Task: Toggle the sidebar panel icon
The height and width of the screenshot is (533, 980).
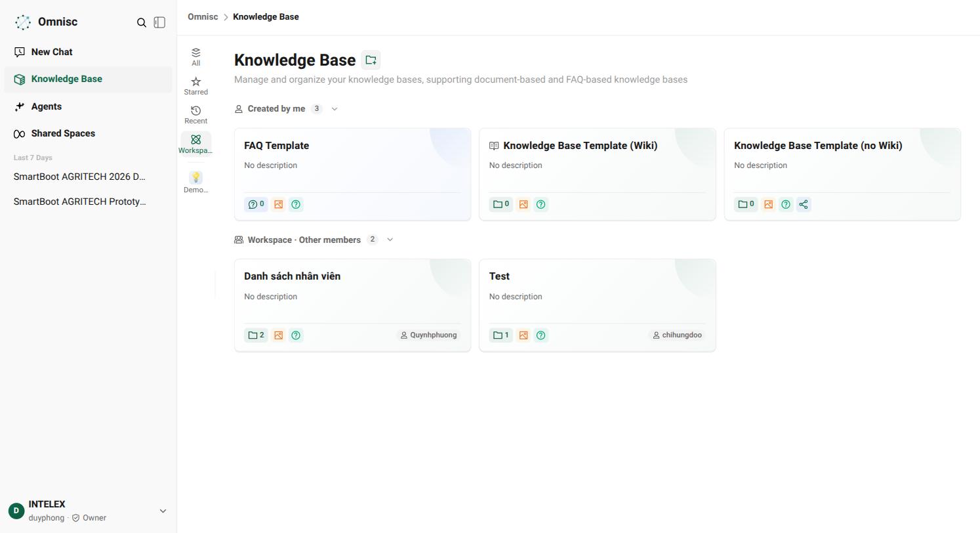Action: (159, 22)
